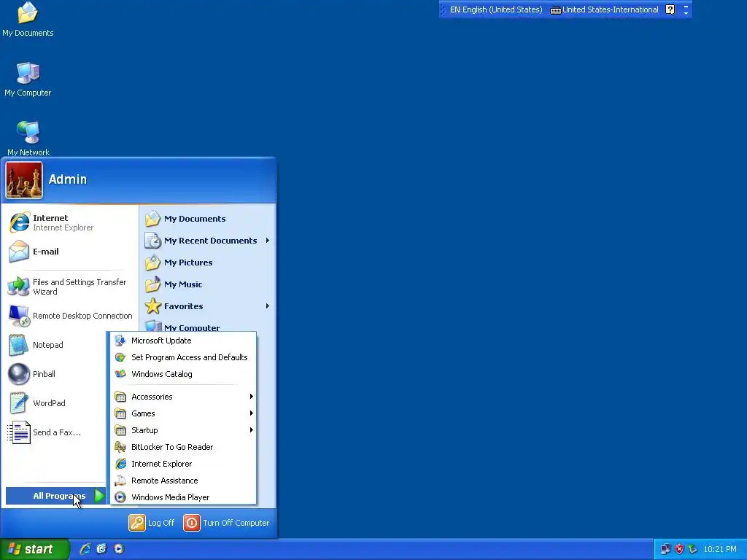Click the language bar help icon

coord(670,9)
